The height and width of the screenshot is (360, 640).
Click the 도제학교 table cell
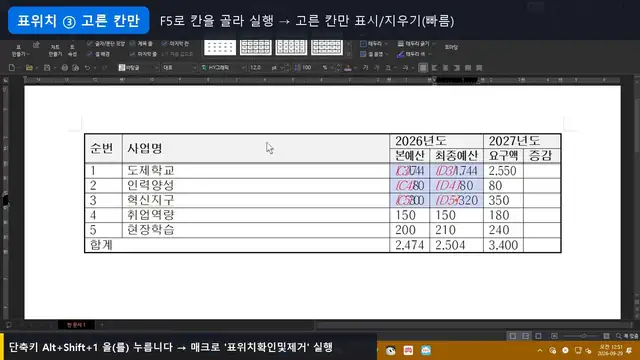(256, 171)
